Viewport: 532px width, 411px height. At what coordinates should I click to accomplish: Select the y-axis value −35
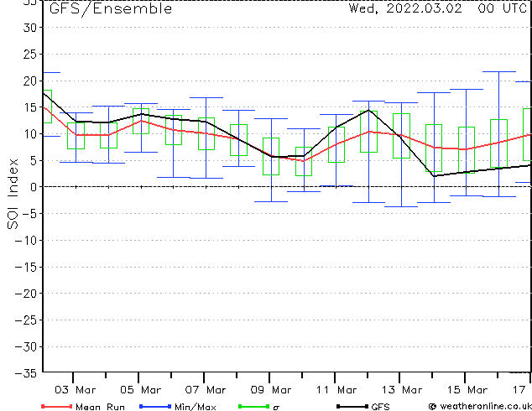(x=26, y=373)
